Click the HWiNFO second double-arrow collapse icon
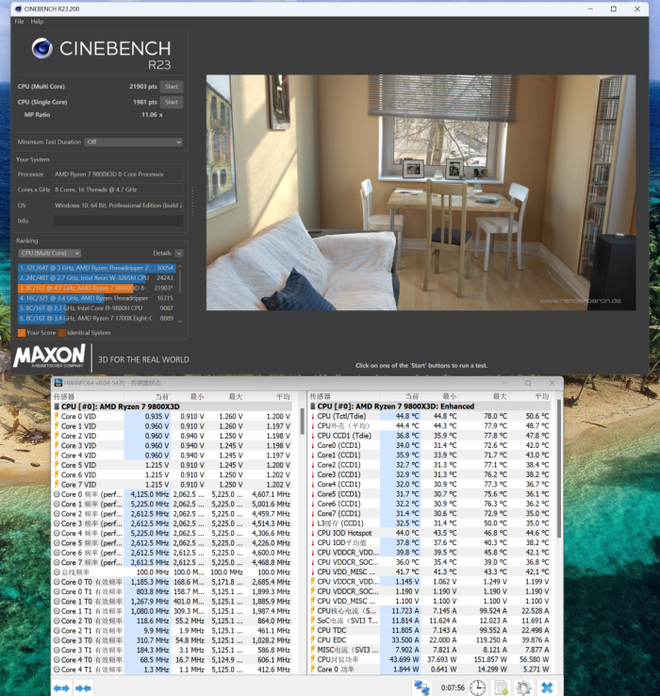660x696 pixels. [x=84, y=688]
